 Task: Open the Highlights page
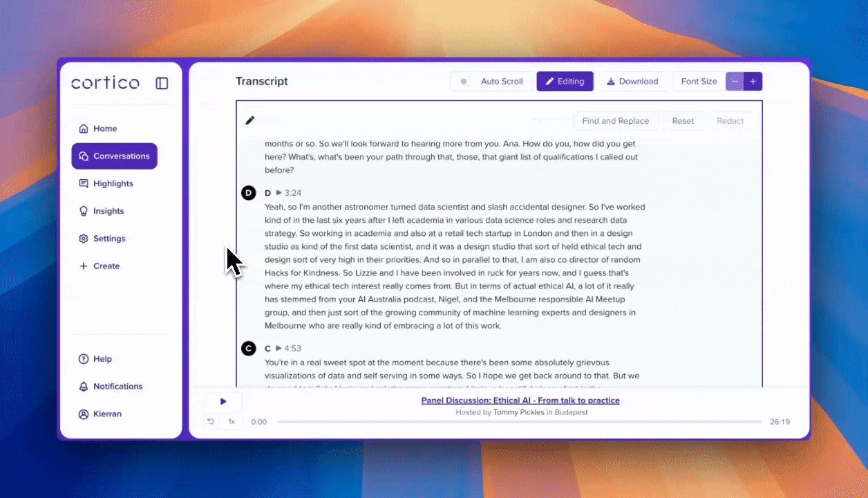[x=113, y=183]
